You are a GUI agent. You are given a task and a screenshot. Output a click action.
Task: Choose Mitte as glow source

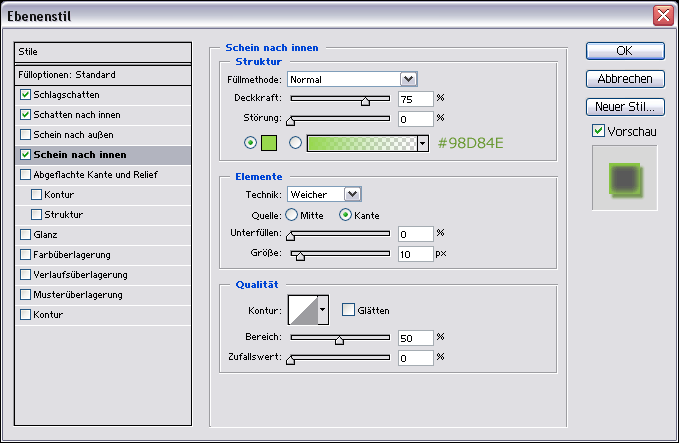click(x=291, y=215)
